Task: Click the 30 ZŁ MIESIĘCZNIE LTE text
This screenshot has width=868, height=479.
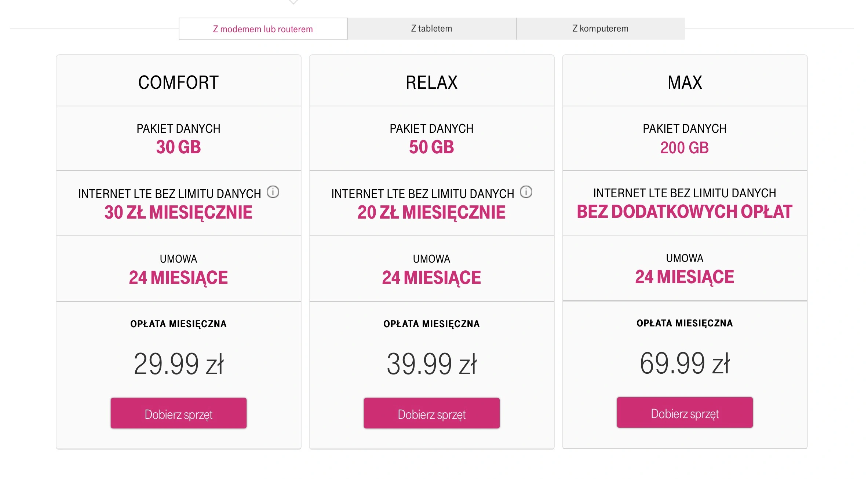Action: click(x=179, y=213)
